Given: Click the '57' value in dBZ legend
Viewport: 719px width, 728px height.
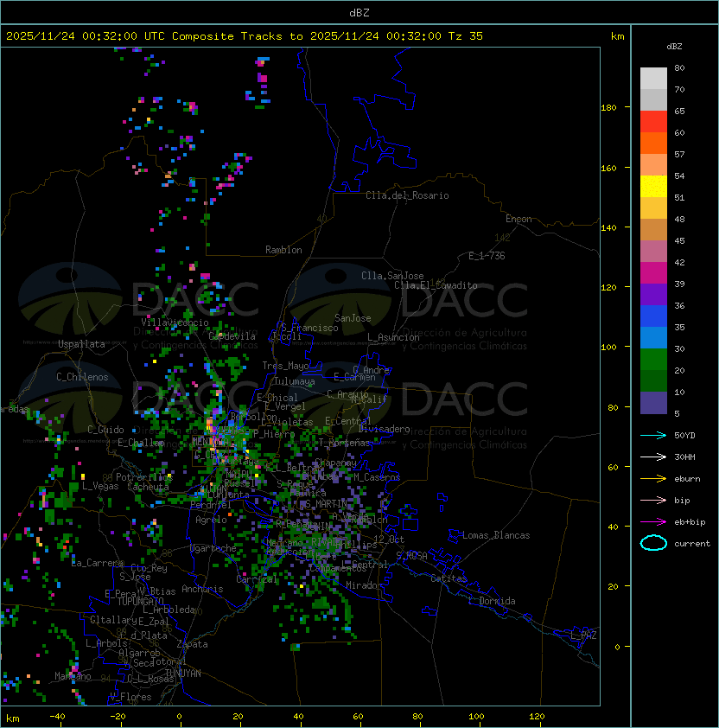Looking at the screenshot, I should point(679,154).
